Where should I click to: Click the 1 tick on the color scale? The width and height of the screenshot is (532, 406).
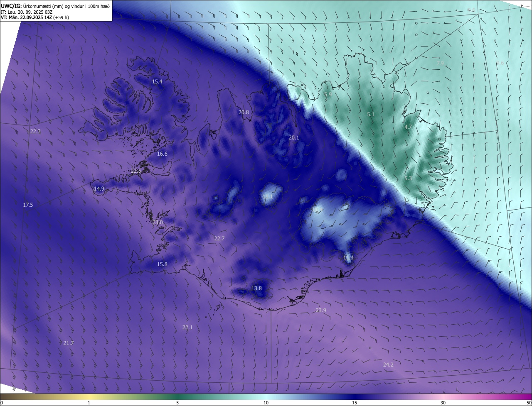89,403
